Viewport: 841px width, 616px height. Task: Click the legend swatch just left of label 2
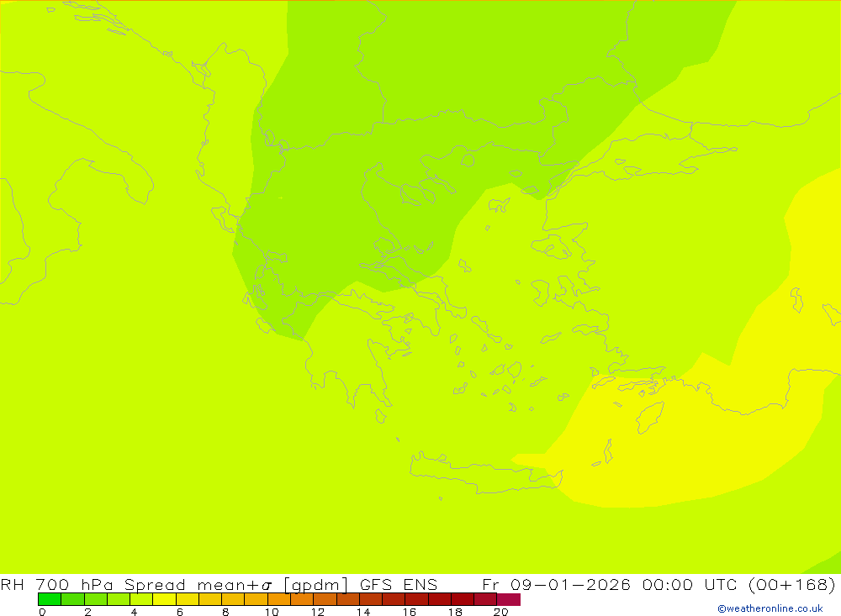[x=72, y=599]
